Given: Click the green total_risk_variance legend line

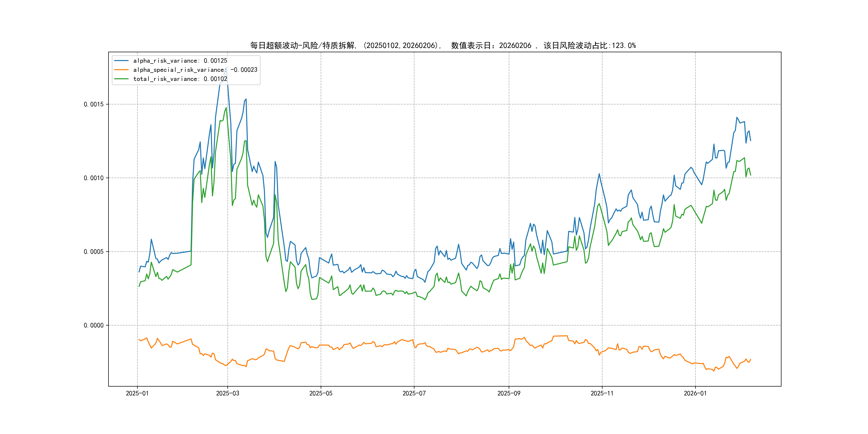Looking at the screenshot, I should click(x=121, y=79).
